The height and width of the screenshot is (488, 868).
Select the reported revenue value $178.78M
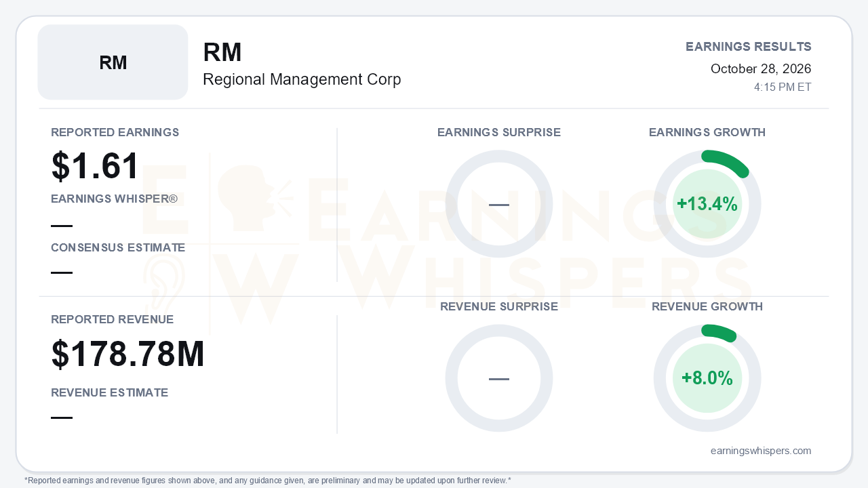click(128, 354)
